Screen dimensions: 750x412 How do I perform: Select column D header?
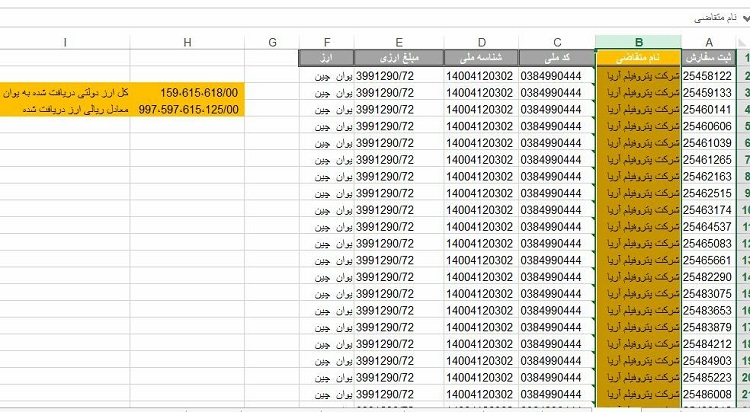pos(482,41)
